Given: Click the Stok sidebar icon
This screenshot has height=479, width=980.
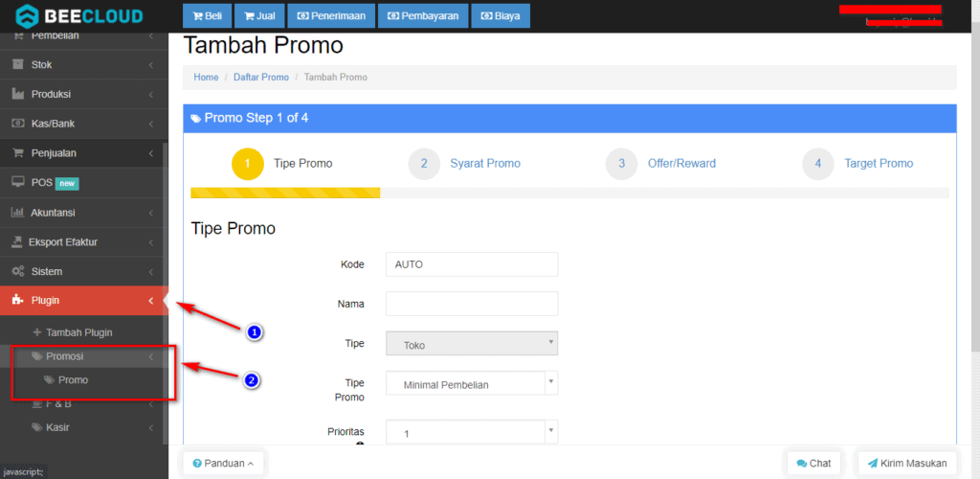Looking at the screenshot, I should tap(17, 65).
